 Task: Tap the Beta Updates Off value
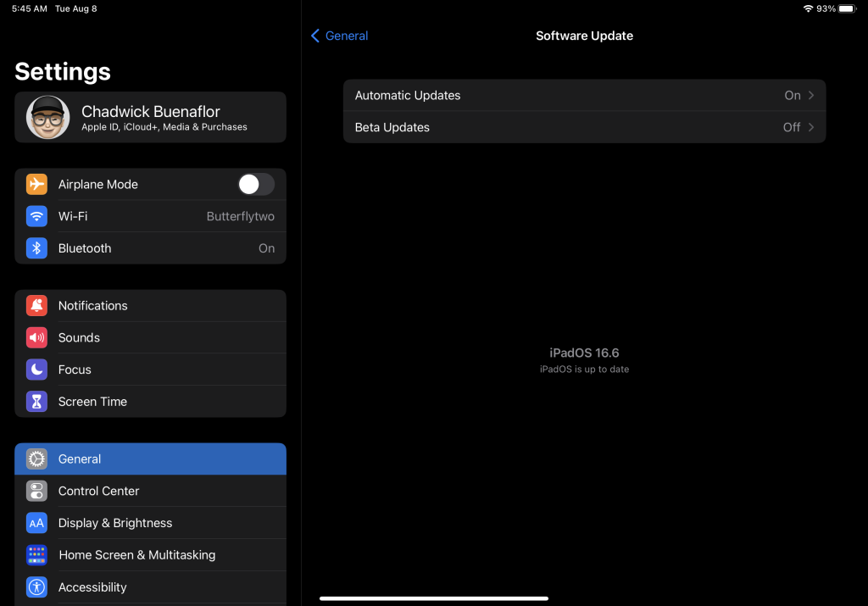[x=792, y=127]
